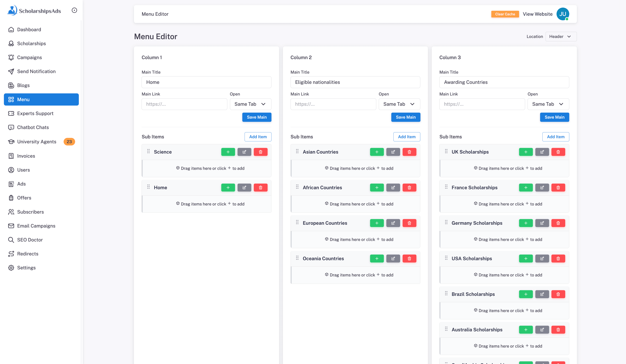Edit the Asian Countries sub item
Image resolution: width=626 pixels, height=364 pixels.
point(393,152)
